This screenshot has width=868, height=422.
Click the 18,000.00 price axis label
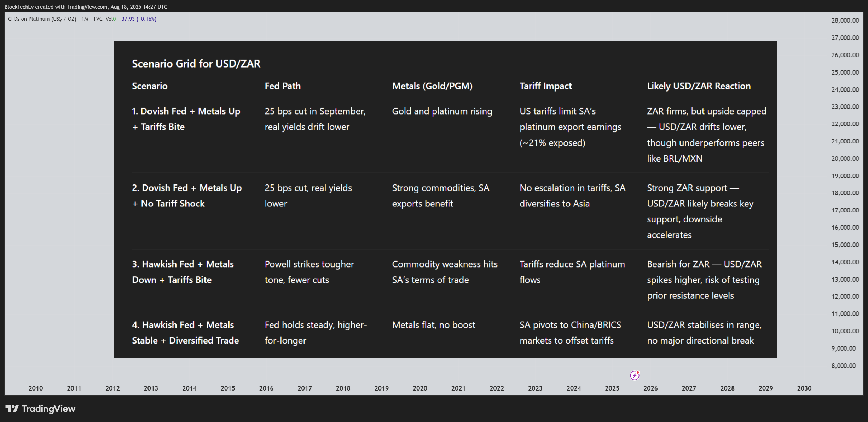[845, 193]
